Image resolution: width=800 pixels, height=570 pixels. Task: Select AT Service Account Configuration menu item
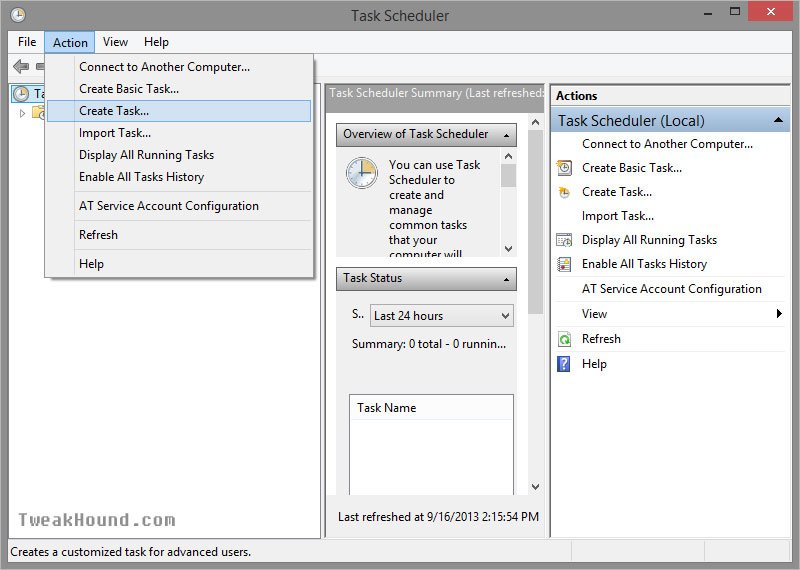179,206
